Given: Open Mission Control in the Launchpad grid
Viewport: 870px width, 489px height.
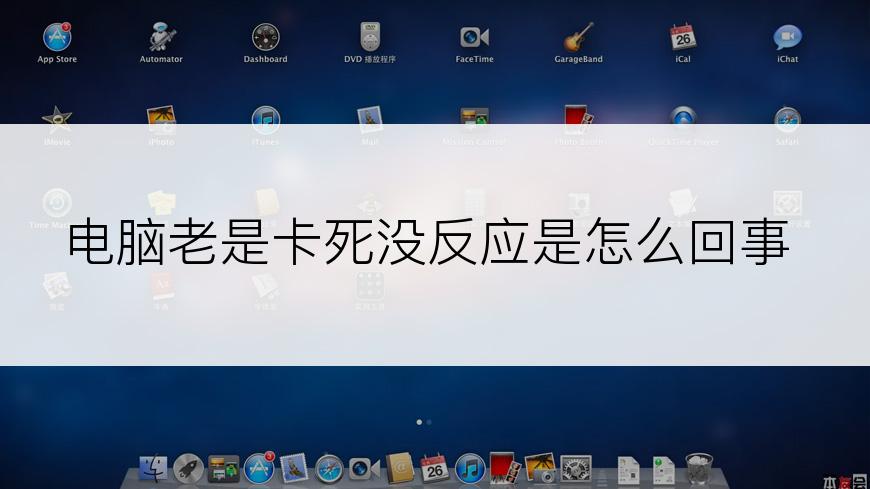Looking at the screenshot, I should [474, 119].
